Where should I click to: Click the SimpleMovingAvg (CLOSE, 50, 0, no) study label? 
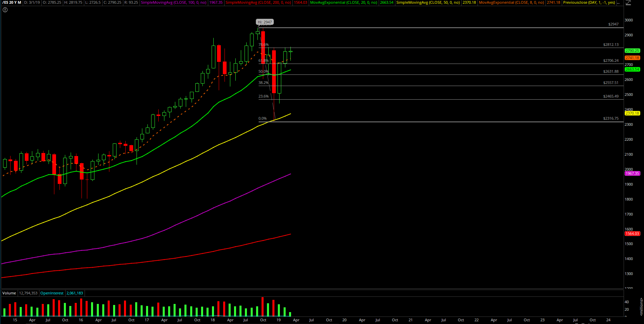(428, 2)
